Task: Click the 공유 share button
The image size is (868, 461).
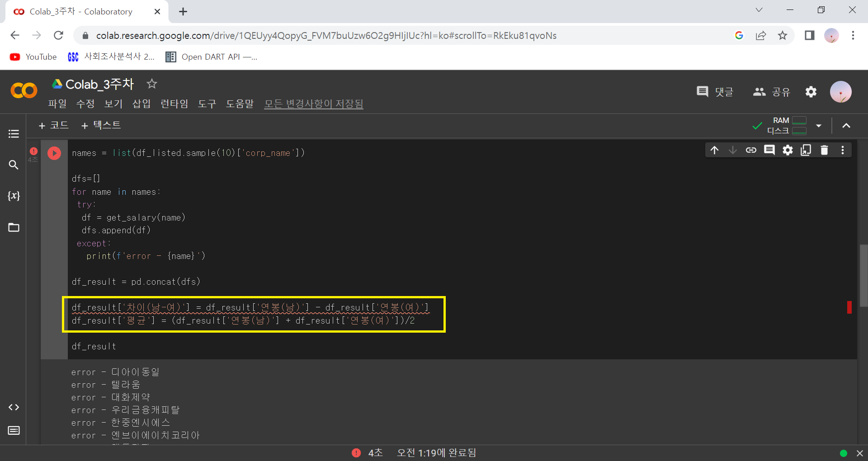Action: 771,92
